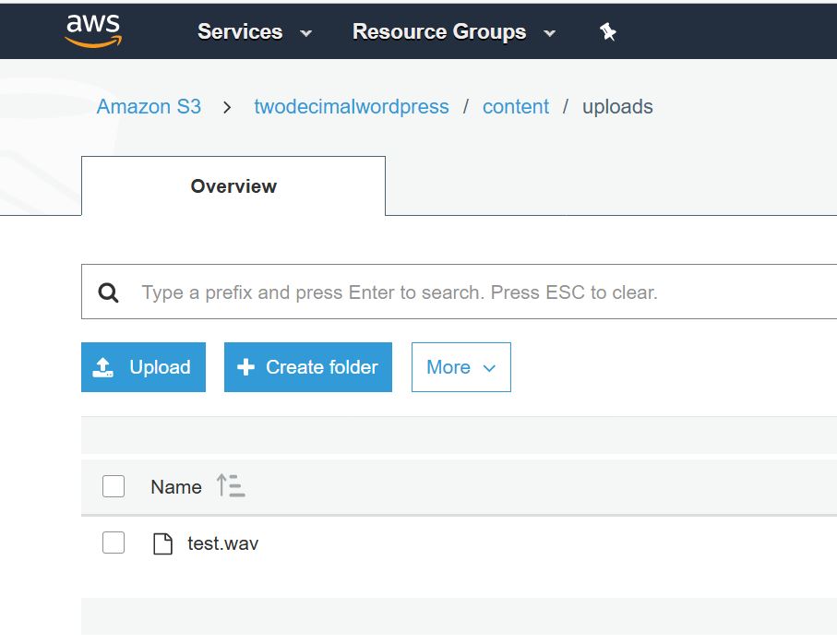Navigate to the content folder breadcrumb
The height and width of the screenshot is (644, 837).
(516, 107)
